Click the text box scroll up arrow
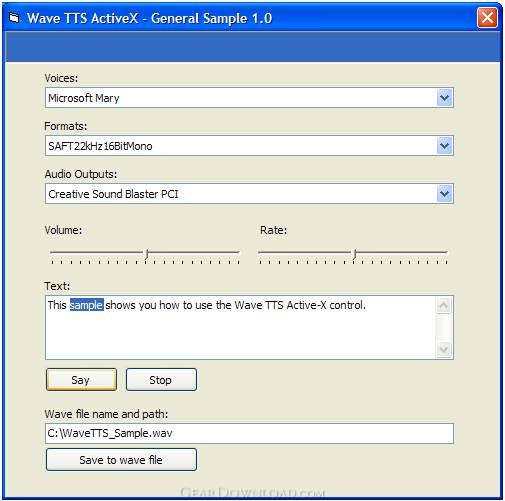Viewport: 505px width, 501px height. pos(444,305)
